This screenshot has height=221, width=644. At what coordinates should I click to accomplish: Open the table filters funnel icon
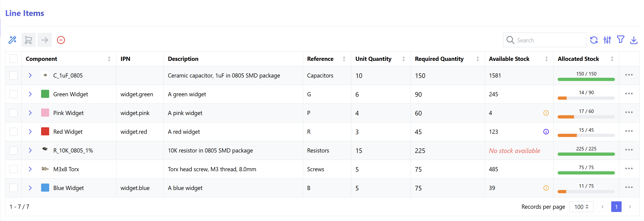point(620,40)
